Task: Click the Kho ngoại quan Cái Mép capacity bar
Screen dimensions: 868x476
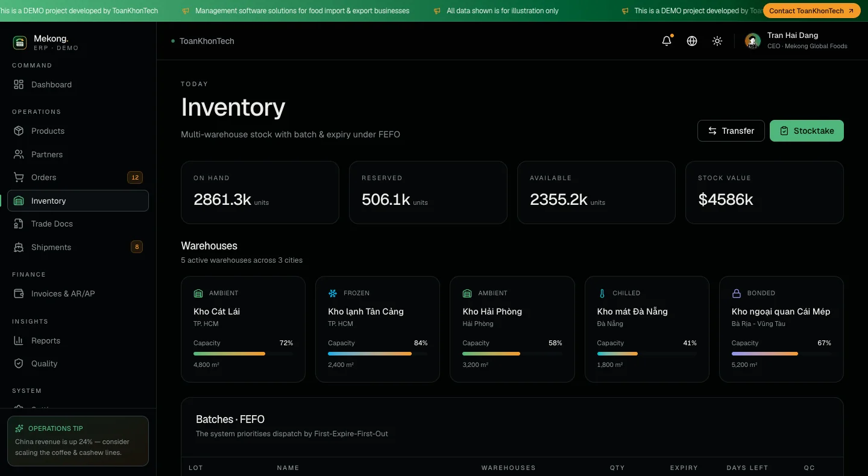Action: (x=781, y=354)
